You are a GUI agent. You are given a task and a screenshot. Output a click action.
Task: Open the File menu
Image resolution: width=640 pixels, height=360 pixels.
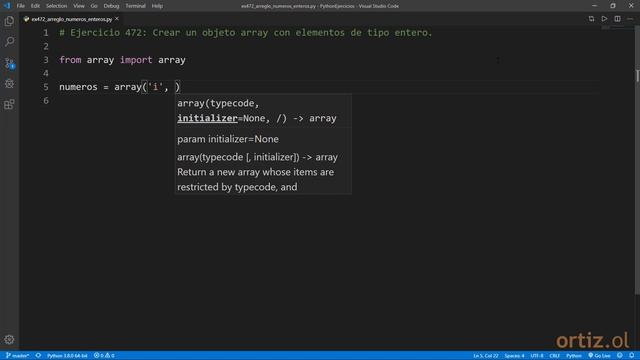tap(21, 6)
